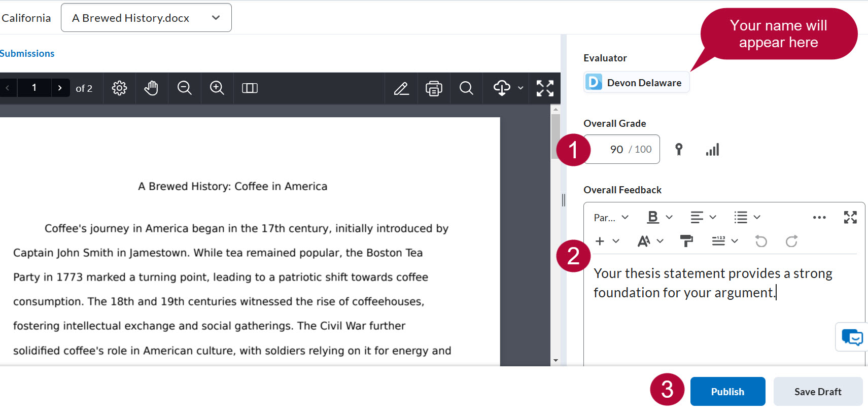This screenshot has height=415, width=868.
Task: Click the Overall Grade input field
Action: click(622, 149)
